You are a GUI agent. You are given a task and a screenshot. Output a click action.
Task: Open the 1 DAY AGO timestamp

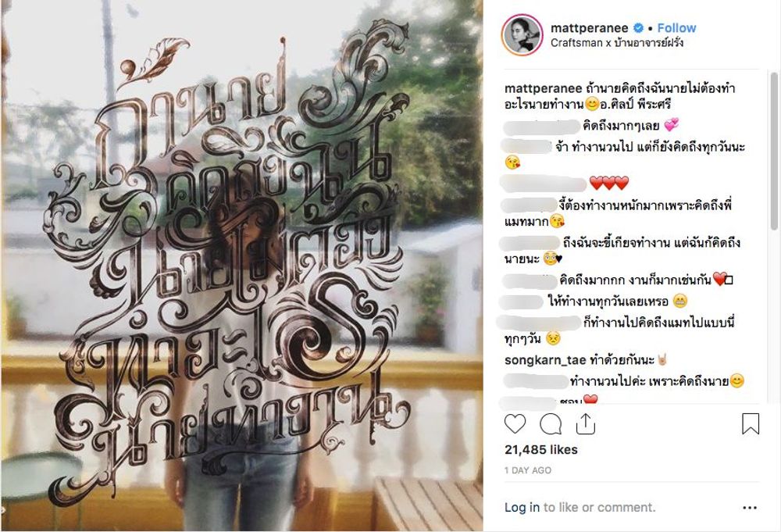(x=528, y=470)
